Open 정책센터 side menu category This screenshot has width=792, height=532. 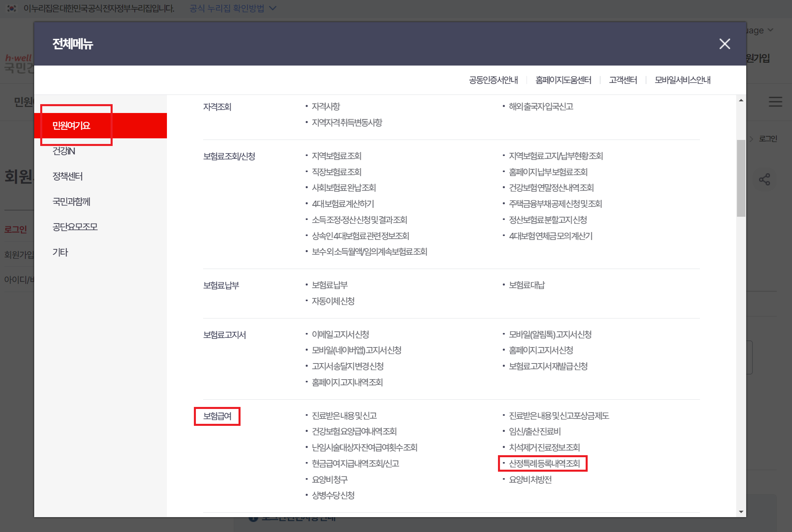tap(68, 177)
